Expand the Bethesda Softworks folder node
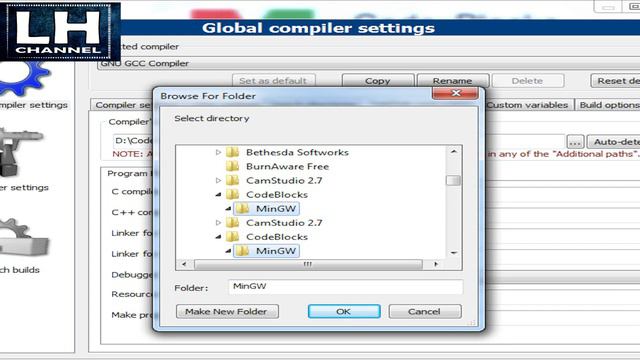Viewport: 640px width, 360px height. tap(218, 152)
